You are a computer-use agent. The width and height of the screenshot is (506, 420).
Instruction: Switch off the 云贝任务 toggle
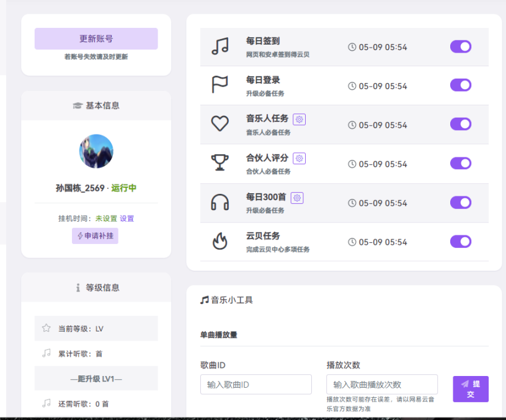click(x=461, y=242)
